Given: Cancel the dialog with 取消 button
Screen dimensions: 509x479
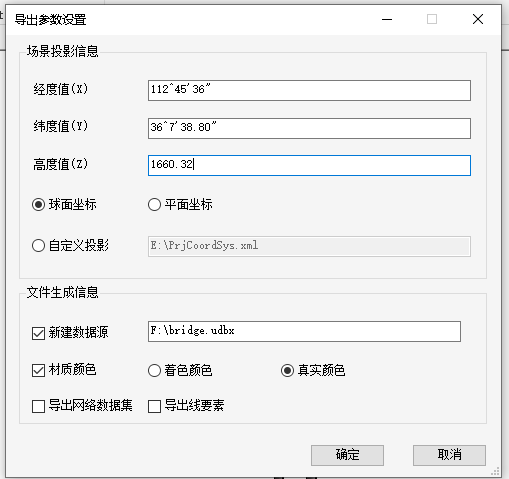Looking at the screenshot, I should click(x=449, y=455).
